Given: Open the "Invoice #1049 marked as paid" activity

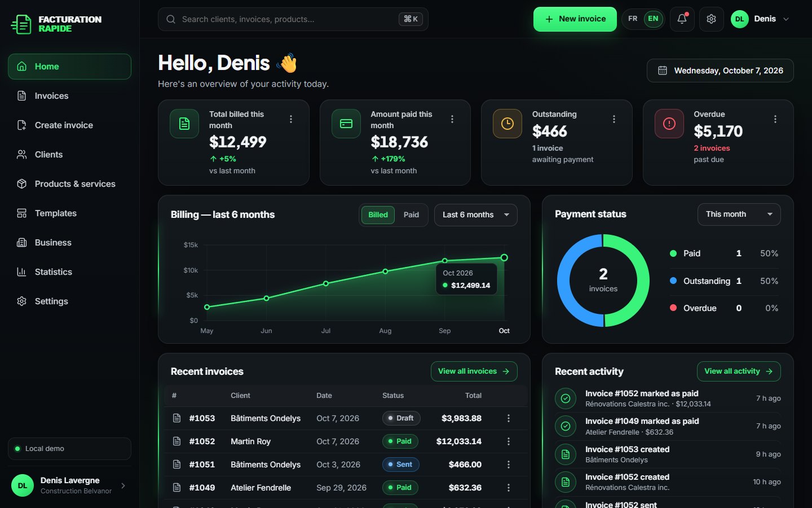Looking at the screenshot, I should point(668,426).
